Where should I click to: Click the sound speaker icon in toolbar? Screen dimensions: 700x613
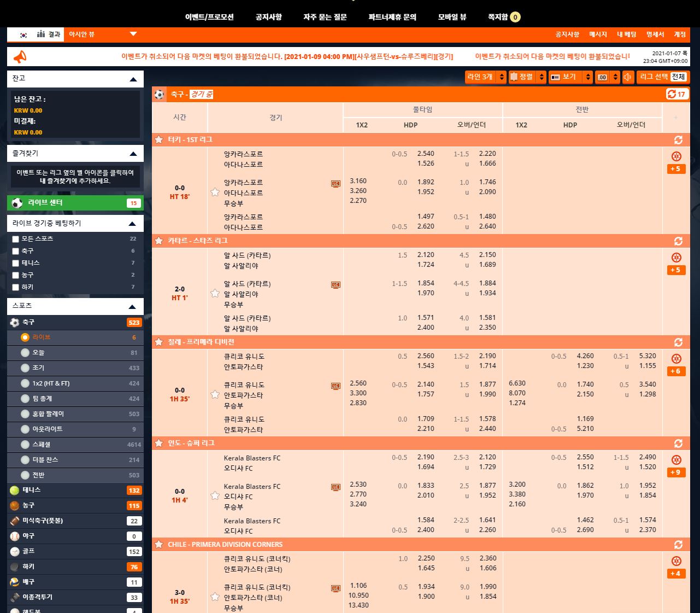(x=628, y=77)
